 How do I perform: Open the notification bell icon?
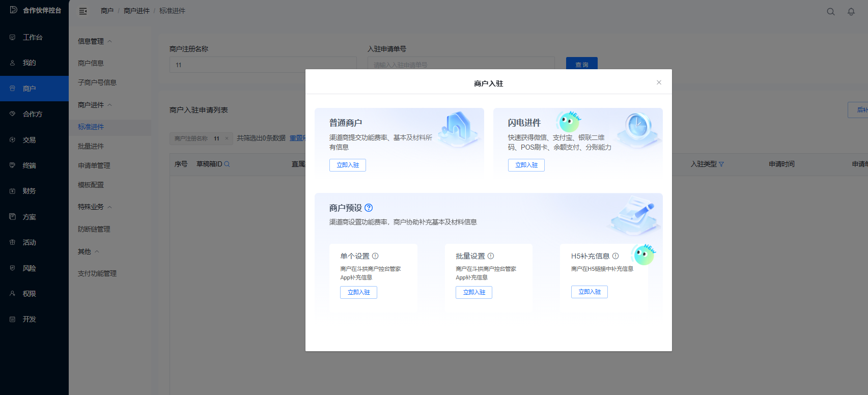point(851,12)
